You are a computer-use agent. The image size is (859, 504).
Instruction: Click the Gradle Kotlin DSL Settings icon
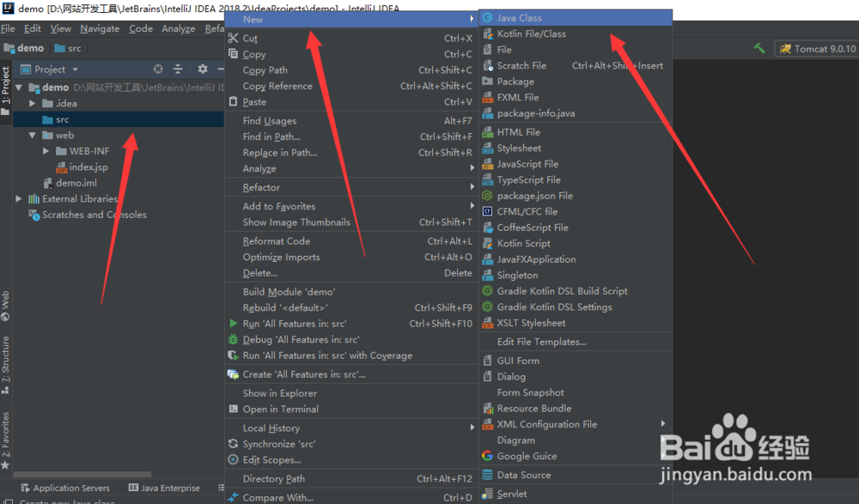pyautogui.click(x=487, y=307)
